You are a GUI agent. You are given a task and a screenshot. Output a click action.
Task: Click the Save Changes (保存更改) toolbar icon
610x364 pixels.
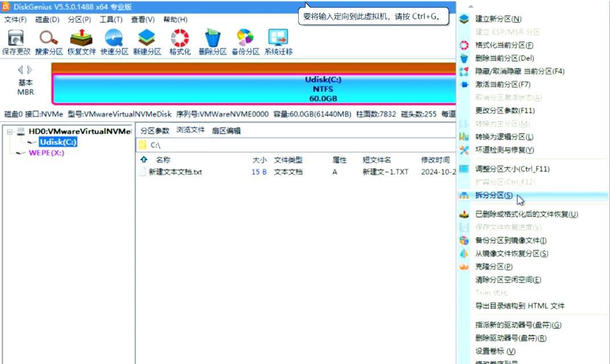click(x=16, y=43)
